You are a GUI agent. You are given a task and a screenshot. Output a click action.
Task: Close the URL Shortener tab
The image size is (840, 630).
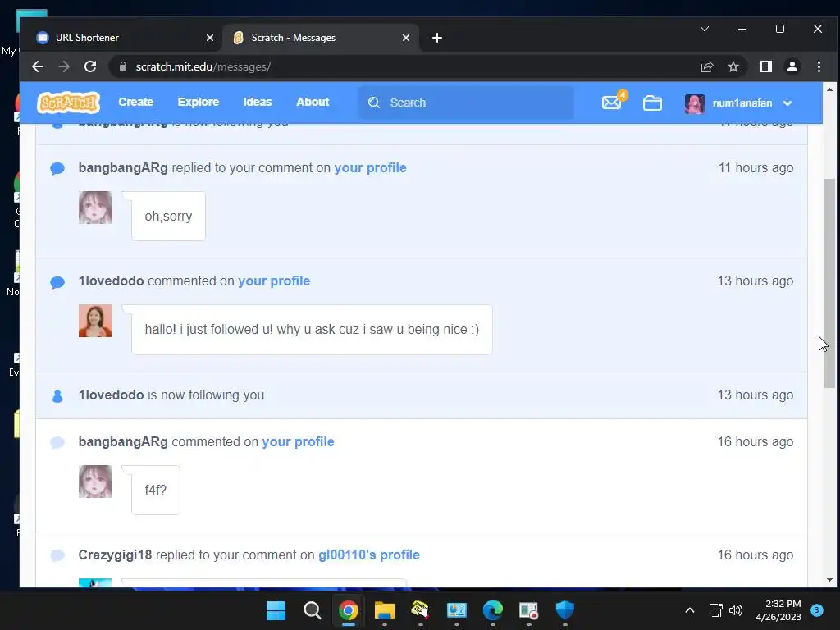209,38
